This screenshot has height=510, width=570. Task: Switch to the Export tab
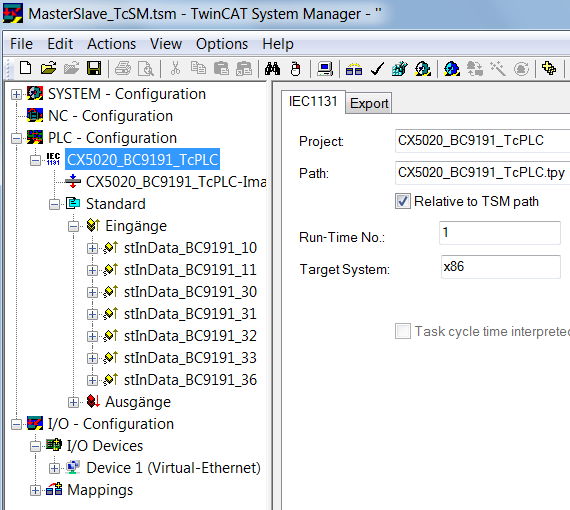369,103
